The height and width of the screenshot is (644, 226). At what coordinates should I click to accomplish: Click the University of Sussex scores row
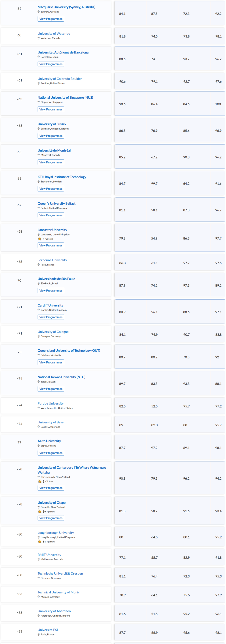[170, 130]
